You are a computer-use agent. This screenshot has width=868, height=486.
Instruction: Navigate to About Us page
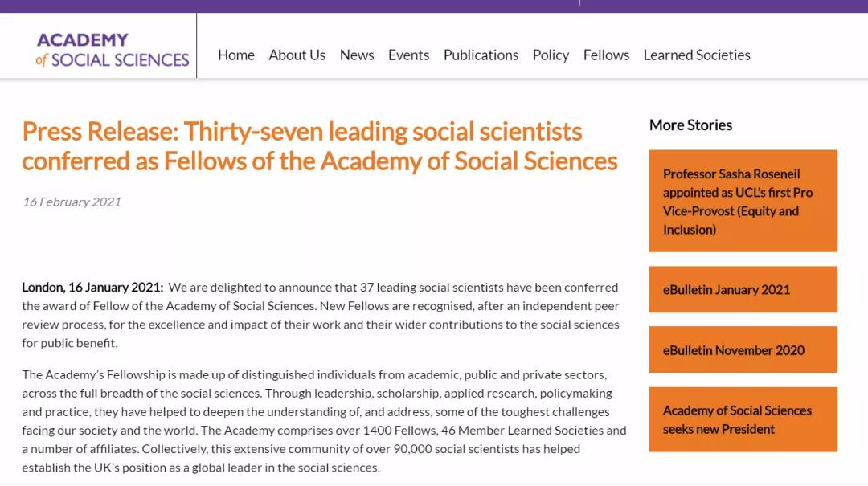tap(297, 55)
